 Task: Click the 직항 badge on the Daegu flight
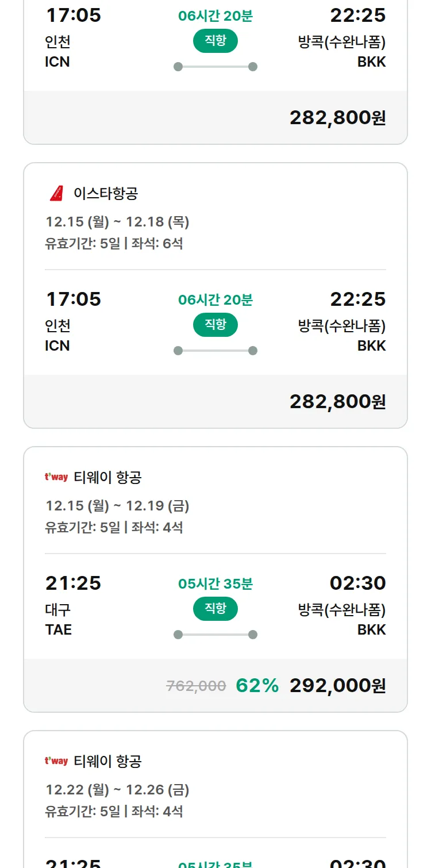click(x=215, y=609)
